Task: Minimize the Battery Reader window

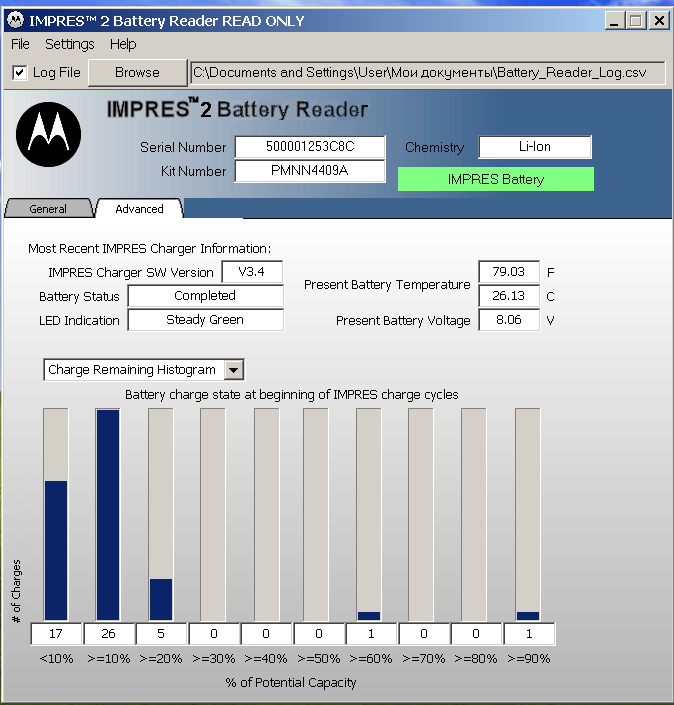Action: coord(615,21)
